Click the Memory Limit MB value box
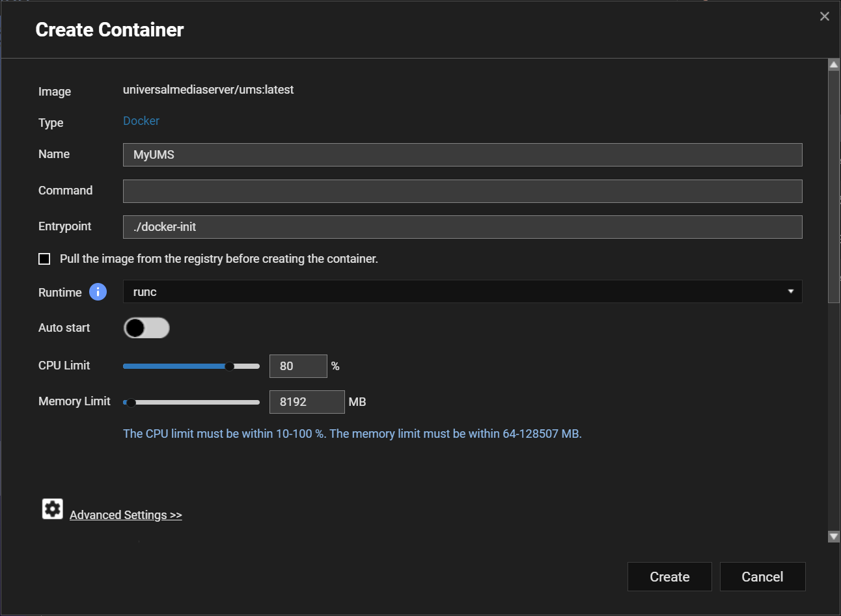 tap(307, 402)
